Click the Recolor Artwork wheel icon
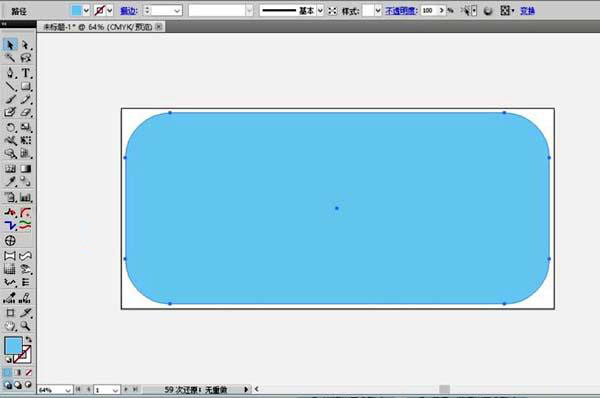Screen dimensions: 600x398 pos(488,11)
